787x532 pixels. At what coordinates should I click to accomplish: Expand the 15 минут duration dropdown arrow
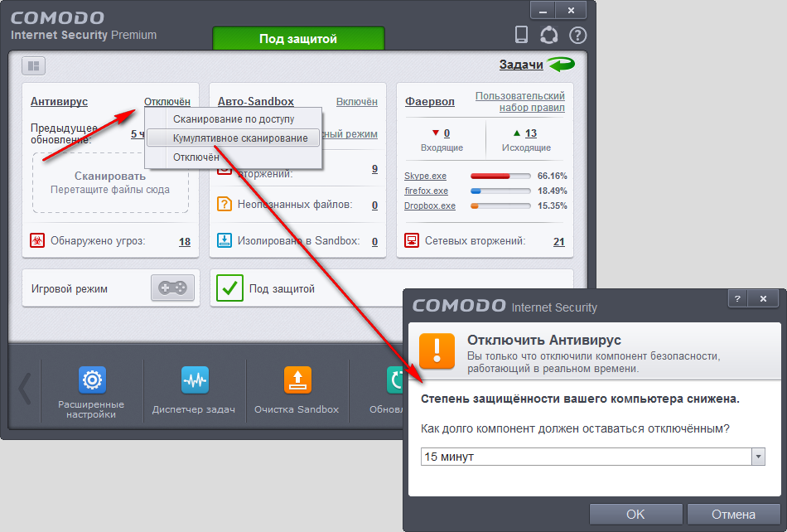[758, 457]
